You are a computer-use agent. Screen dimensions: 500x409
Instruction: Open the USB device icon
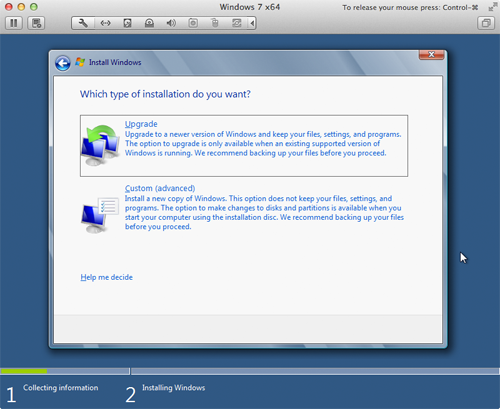215,23
